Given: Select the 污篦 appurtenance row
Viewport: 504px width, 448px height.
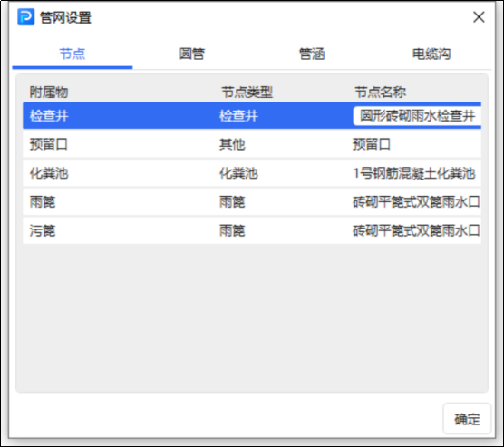Looking at the screenshot, I should pyautogui.click(x=43, y=230).
